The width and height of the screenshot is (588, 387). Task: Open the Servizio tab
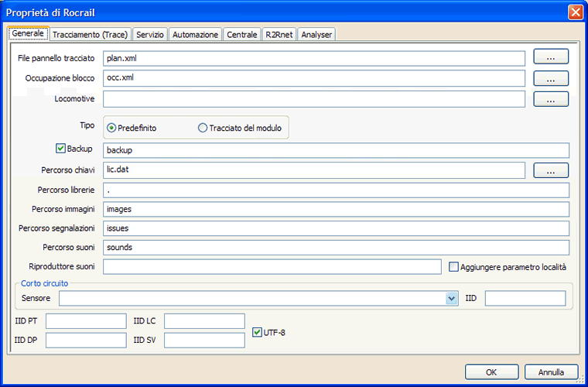point(149,35)
